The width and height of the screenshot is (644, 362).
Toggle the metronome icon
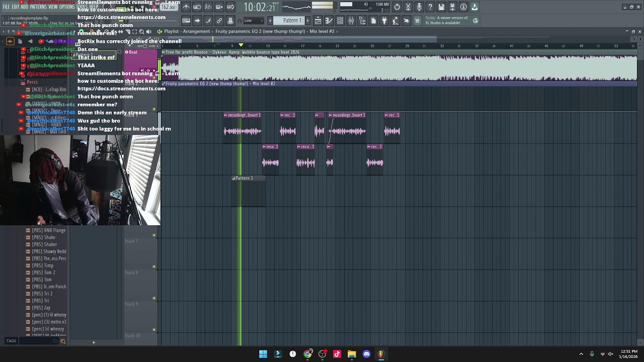pos(186,7)
